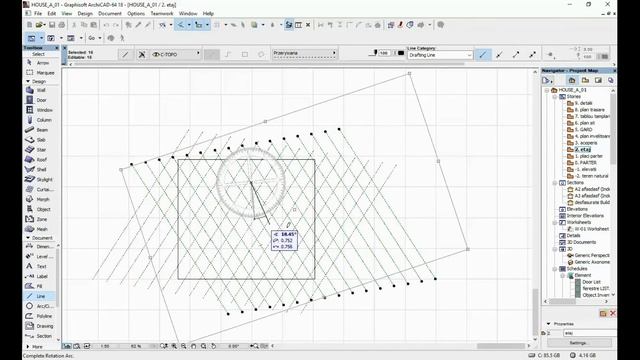This screenshot has height=360, width=640.
Task: Toggle C-TOPO layer eye visibility
Action: pyautogui.click(x=156, y=54)
